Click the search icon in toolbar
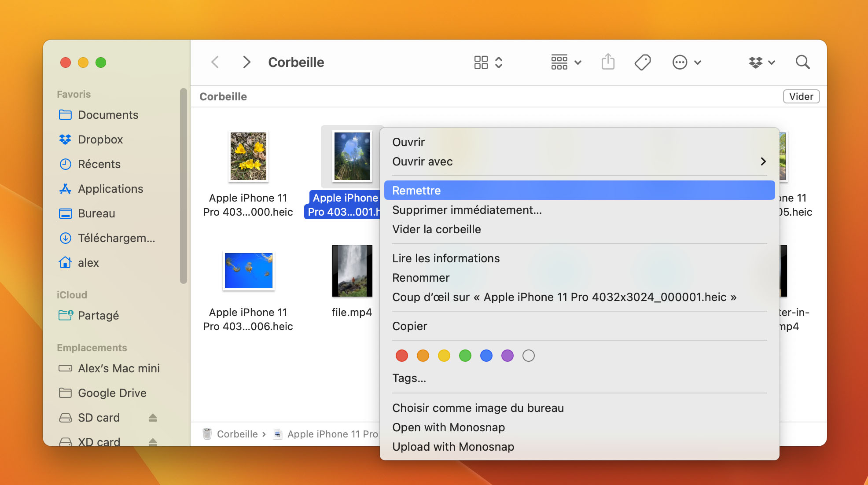The width and height of the screenshot is (868, 485). [x=802, y=61]
